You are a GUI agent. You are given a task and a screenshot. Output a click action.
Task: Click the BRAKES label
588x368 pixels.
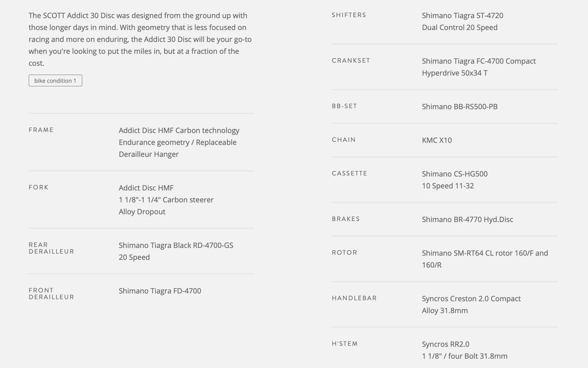tap(345, 219)
